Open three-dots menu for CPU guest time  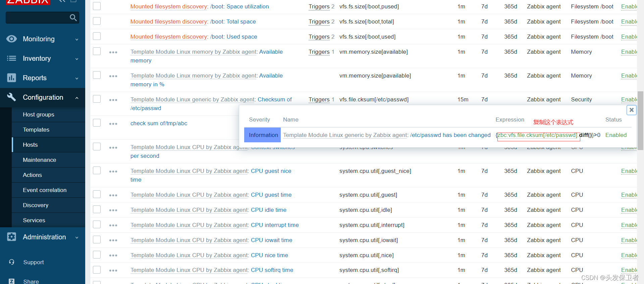113,195
